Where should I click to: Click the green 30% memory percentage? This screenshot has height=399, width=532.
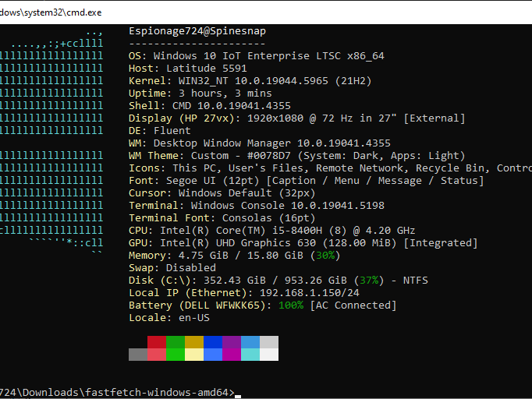tap(325, 256)
